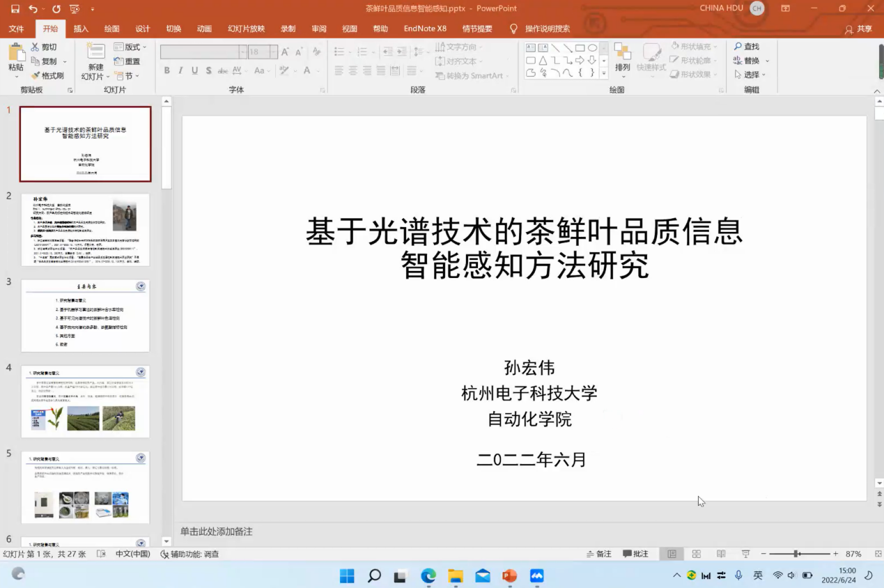Viewport: 884px width, 588px height.
Task: Activate the Format Painter brush
Action: point(47,75)
